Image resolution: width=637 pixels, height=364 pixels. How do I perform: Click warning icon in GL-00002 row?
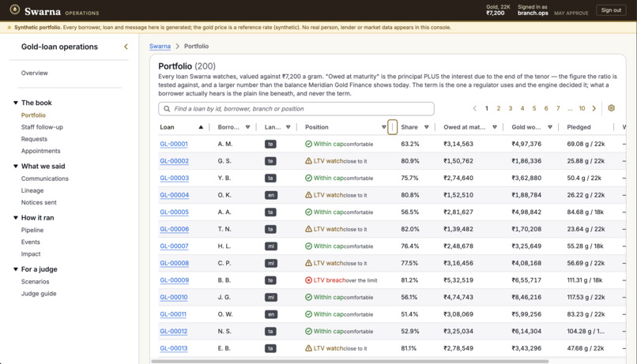[x=308, y=161]
